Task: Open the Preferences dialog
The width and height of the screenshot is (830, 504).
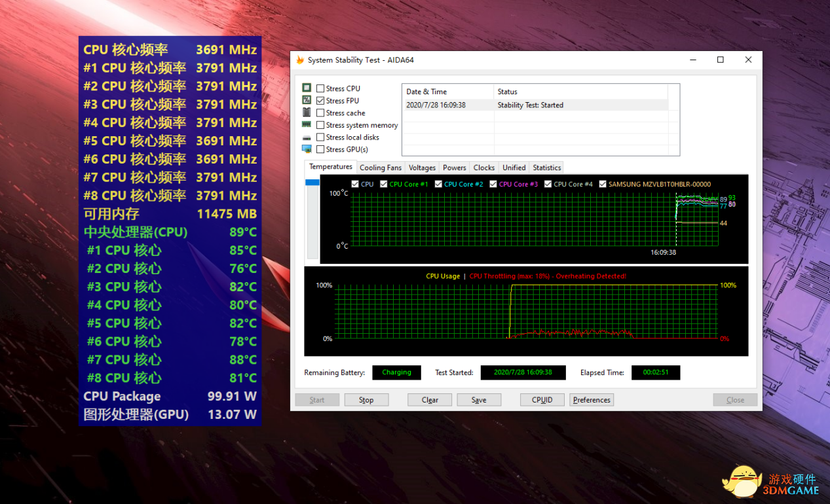Action: point(592,400)
